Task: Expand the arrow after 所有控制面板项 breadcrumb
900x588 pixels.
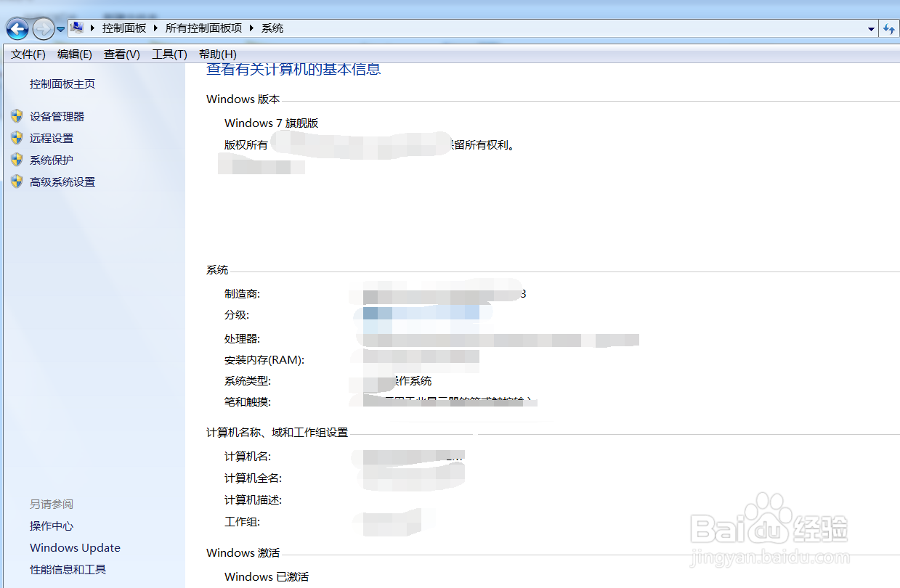Action: tap(252, 28)
